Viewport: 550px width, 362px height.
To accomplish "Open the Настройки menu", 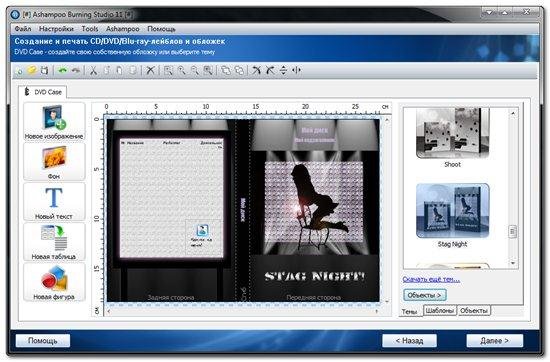I will pyautogui.click(x=56, y=29).
